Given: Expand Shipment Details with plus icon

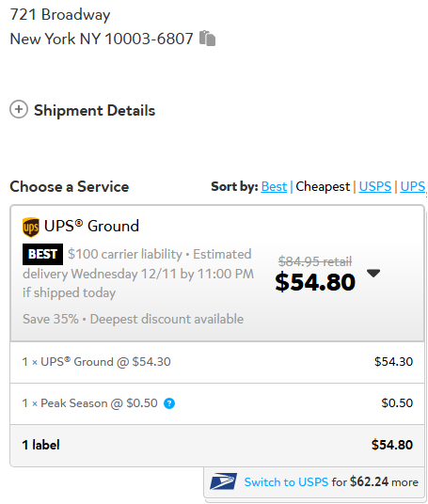Looking at the screenshot, I should pyautogui.click(x=19, y=109).
